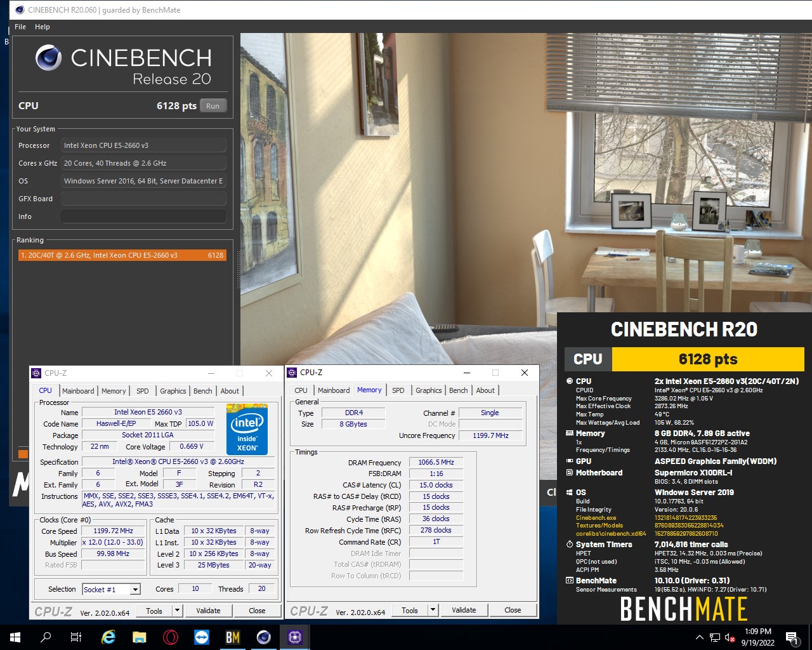Click Close button in left CPU-Z window

coord(257,611)
